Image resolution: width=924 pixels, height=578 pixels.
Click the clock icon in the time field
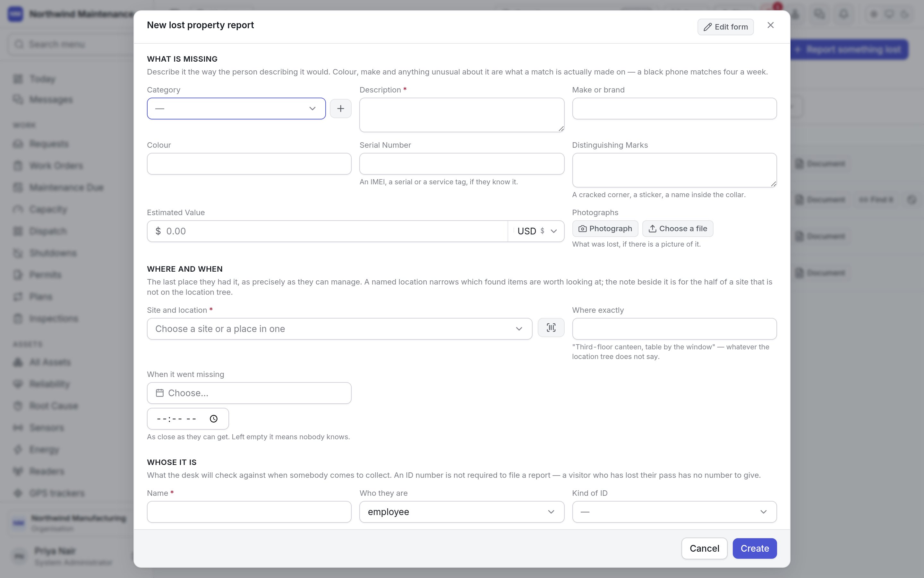[x=214, y=419]
